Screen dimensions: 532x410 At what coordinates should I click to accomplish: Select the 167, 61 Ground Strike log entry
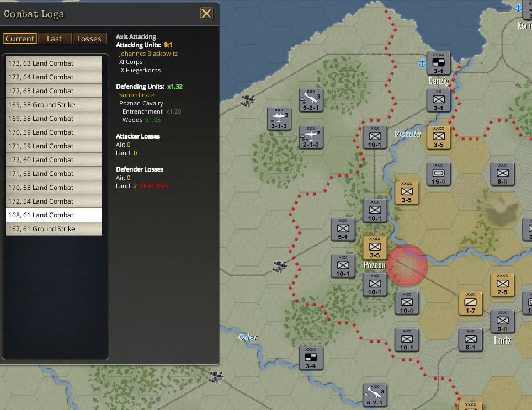click(53, 228)
